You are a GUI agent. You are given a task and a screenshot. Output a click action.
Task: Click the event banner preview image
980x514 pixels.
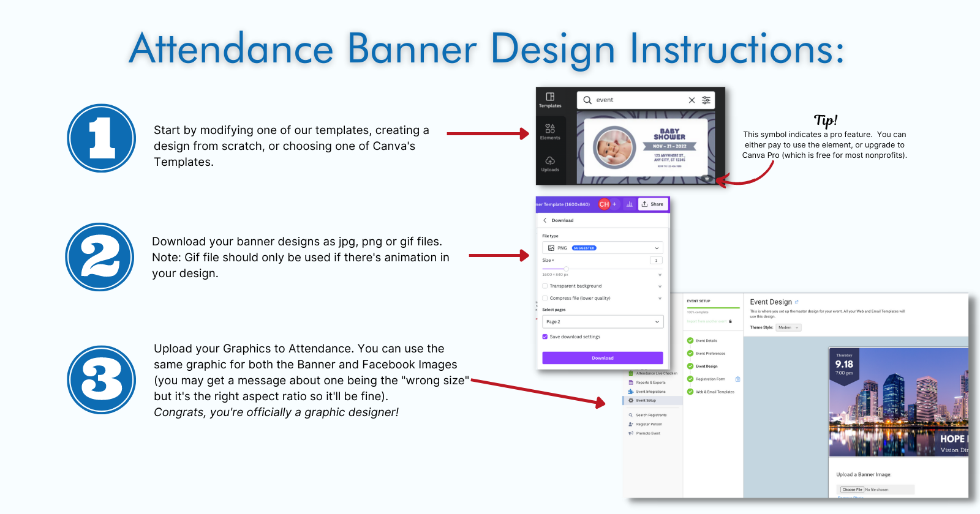tap(899, 403)
